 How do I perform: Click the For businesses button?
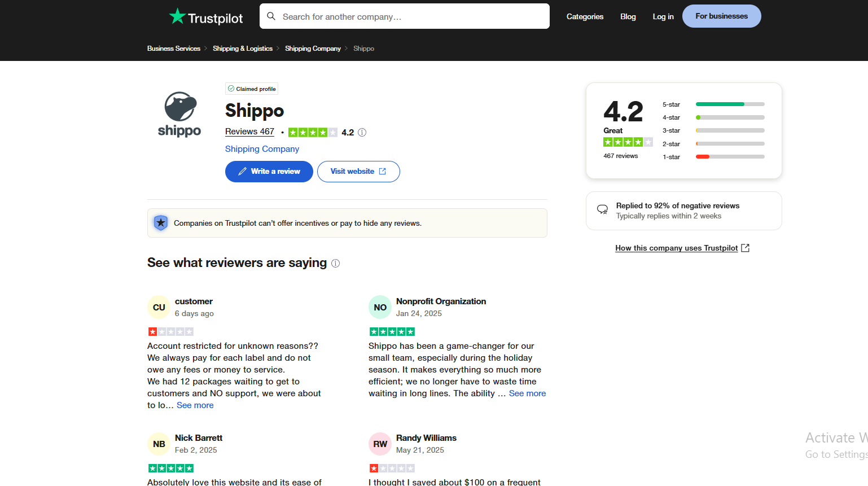pos(721,16)
